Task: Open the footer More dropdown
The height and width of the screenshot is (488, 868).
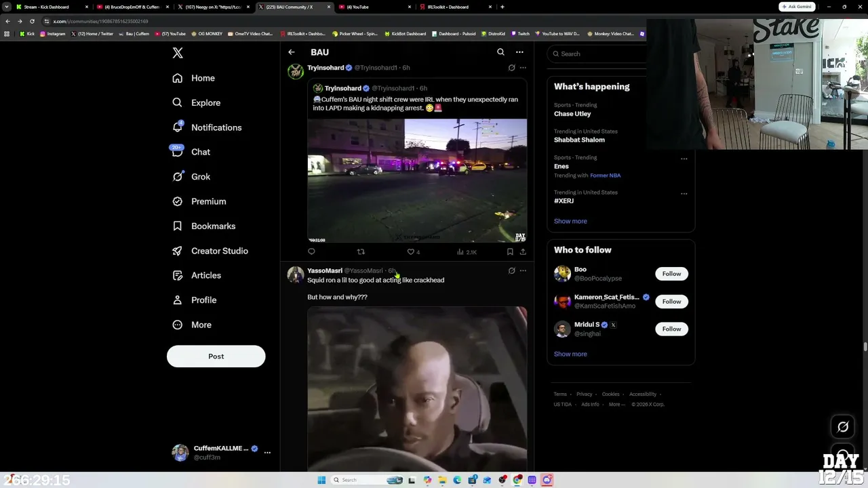Action: tap(616, 405)
